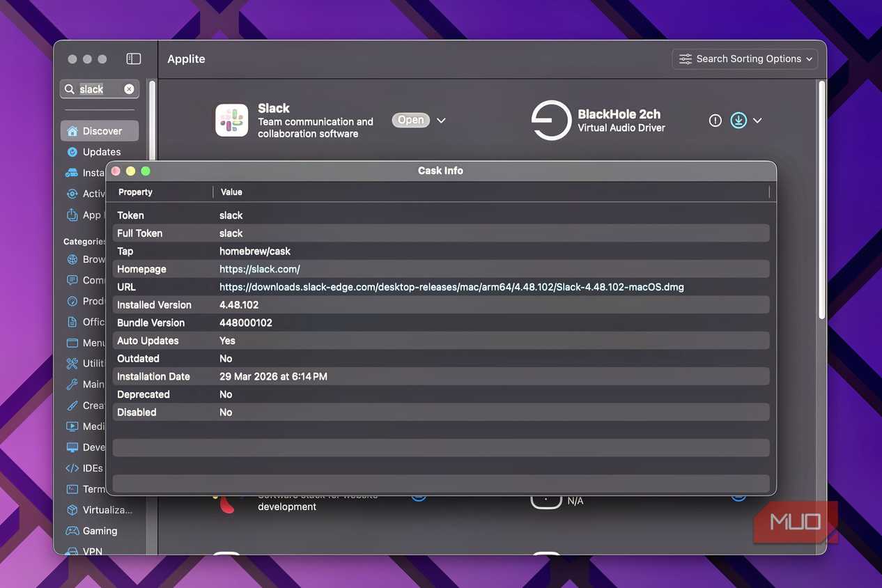Click the Slack app icon
This screenshot has width=882, height=588.
(x=231, y=120)
